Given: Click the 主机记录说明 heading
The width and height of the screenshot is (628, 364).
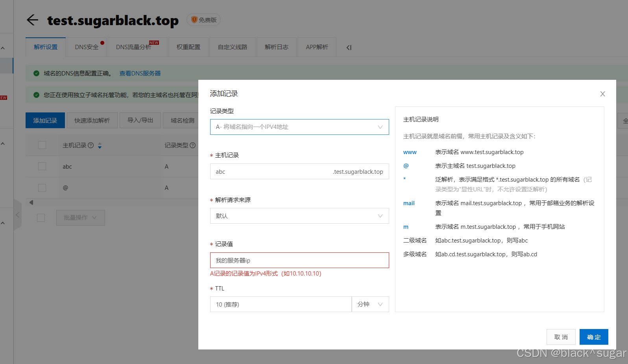Looking at the screenshot, I should [x=421, y=119].
